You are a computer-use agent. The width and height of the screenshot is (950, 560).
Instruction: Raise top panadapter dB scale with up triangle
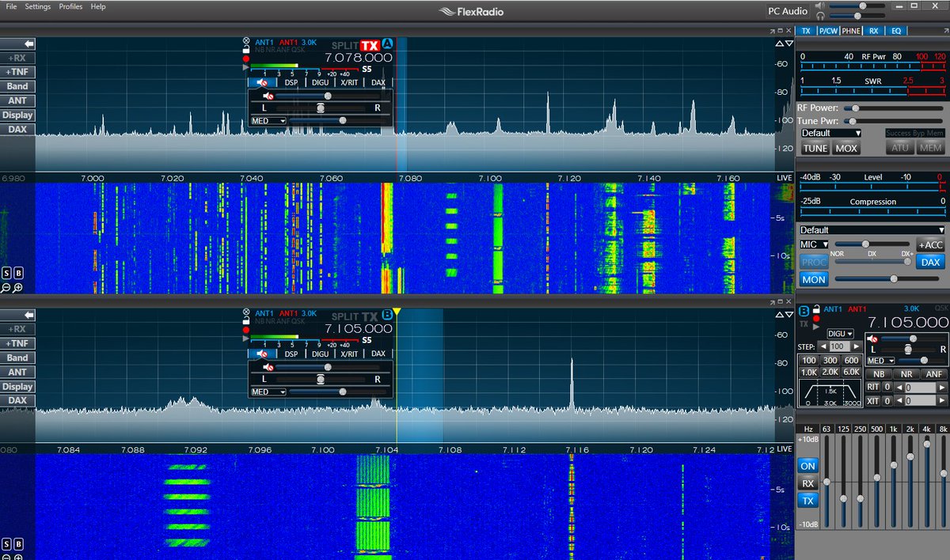[x=778, y=44]
